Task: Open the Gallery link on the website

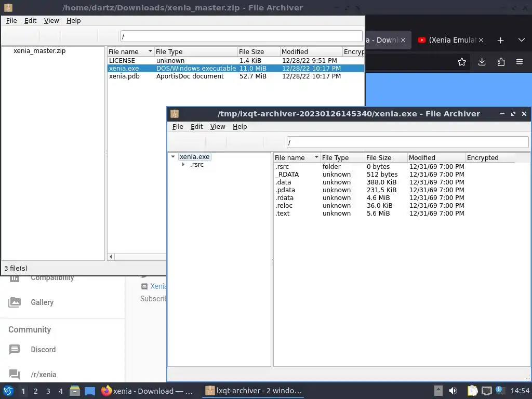Action: (x=42, y=302)
